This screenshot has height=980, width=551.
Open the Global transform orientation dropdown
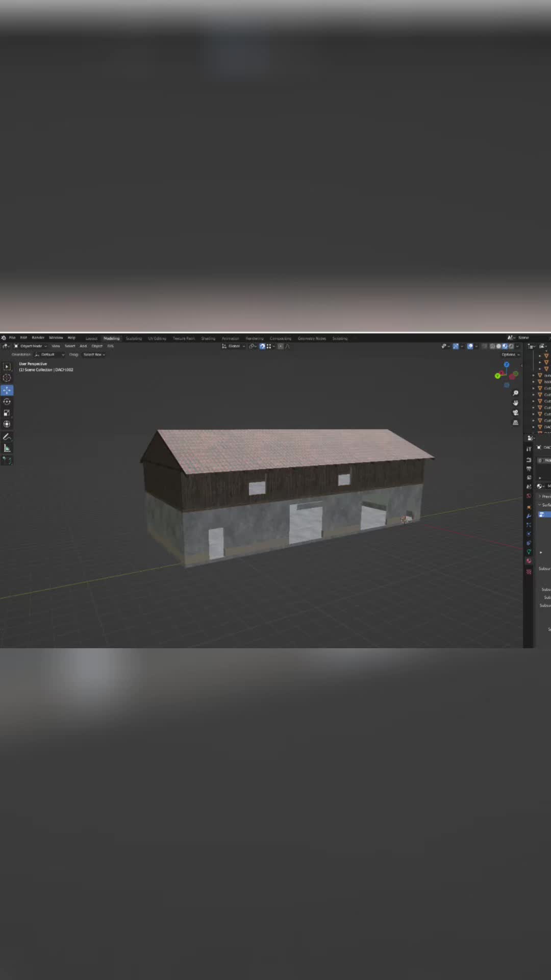[233, 346]
